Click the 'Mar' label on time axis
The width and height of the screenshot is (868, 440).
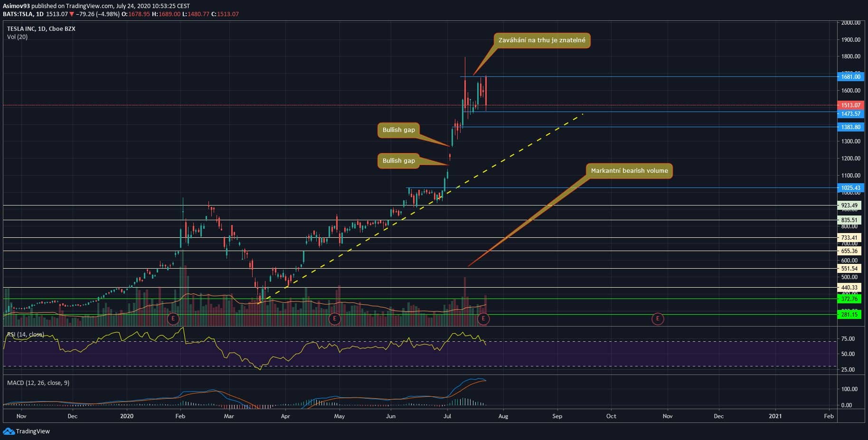click(x=229, y=416)
